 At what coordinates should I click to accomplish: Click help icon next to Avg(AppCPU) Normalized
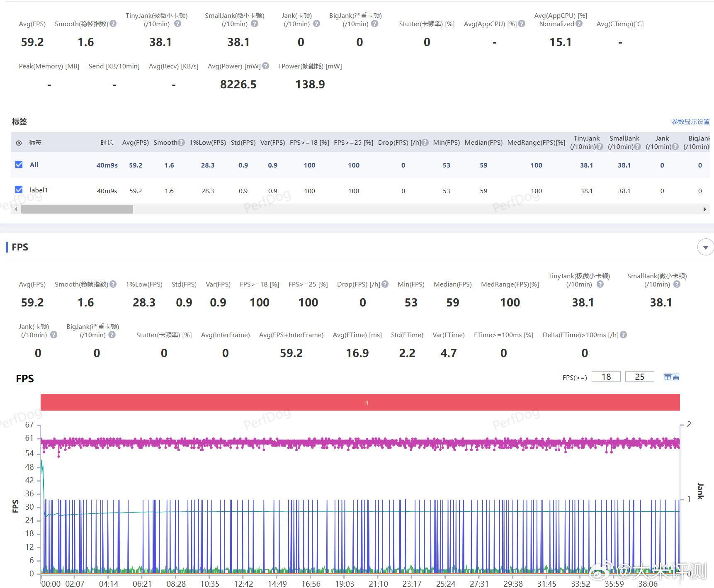click(x=579, y=24)
